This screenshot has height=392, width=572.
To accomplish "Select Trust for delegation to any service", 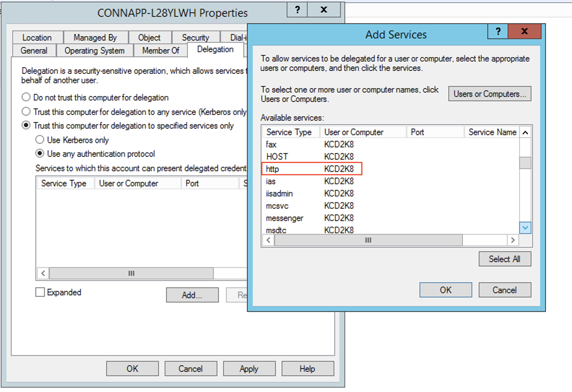I will click(x=26, y=112).
